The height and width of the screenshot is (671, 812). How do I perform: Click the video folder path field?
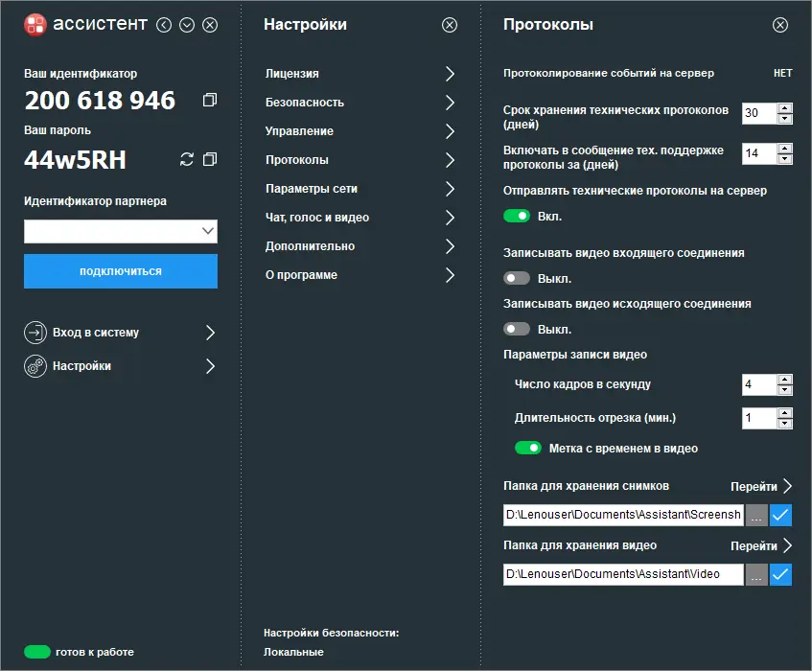(623, 574)
